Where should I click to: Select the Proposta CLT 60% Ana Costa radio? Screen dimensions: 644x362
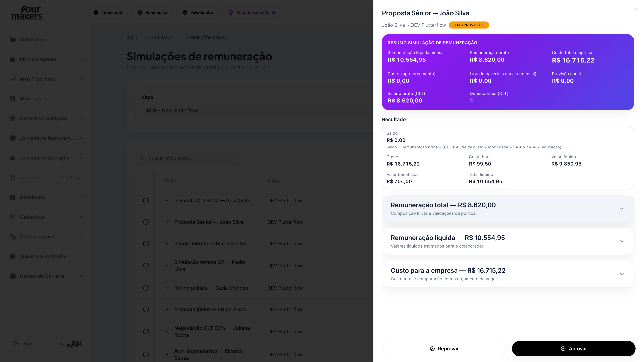tap(146, 201)
